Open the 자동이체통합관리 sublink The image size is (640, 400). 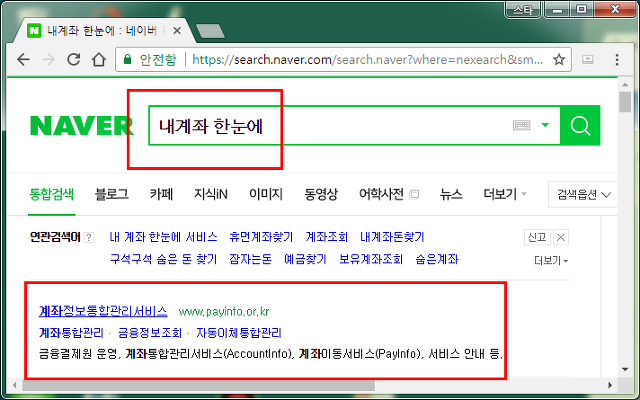click(x=239, y=333)
